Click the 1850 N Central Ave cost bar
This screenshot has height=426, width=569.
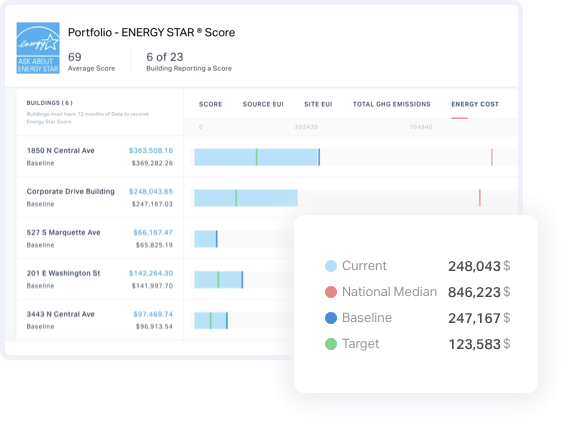pos(257,157)
